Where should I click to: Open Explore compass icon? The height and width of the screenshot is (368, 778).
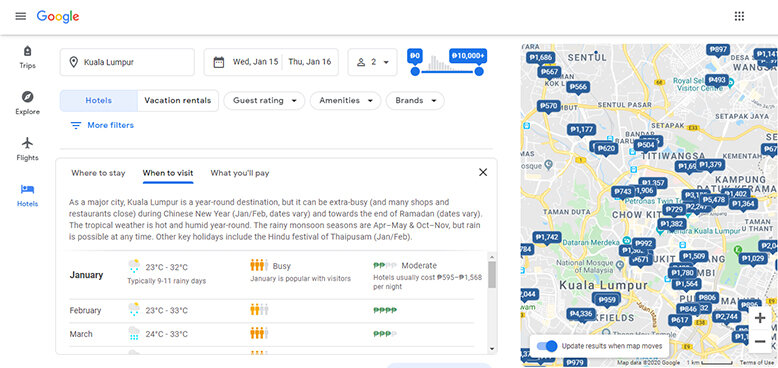pyautogui.click(x=27, y=97)
